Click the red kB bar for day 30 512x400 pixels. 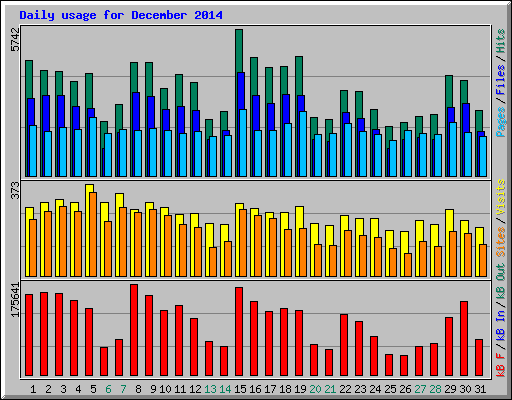tap(464, 339)
